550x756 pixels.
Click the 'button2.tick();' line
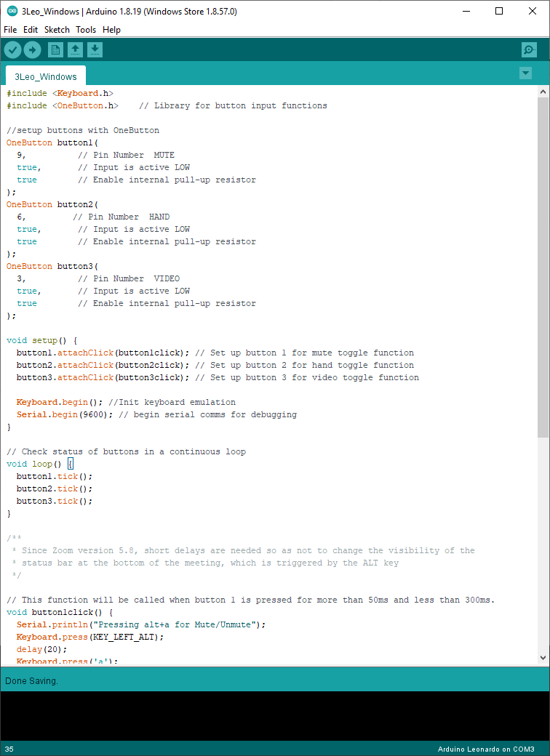[x=55, y=489]
